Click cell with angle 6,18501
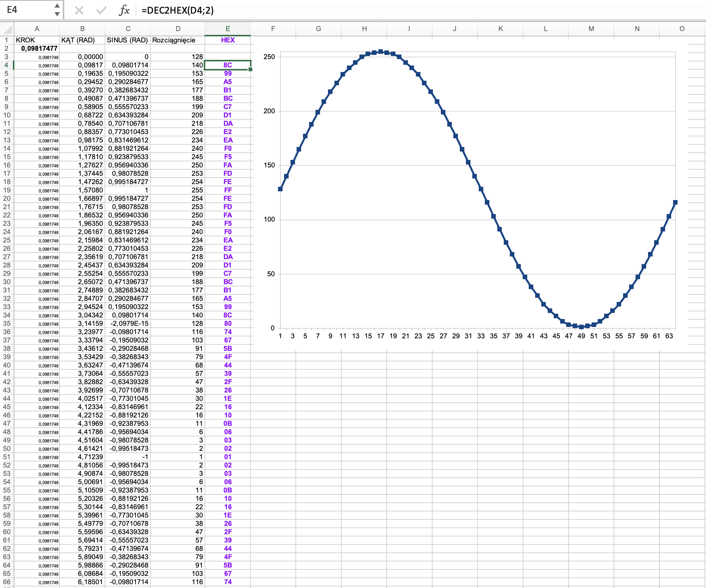This screenshot has height=588, width=706. 82,582
